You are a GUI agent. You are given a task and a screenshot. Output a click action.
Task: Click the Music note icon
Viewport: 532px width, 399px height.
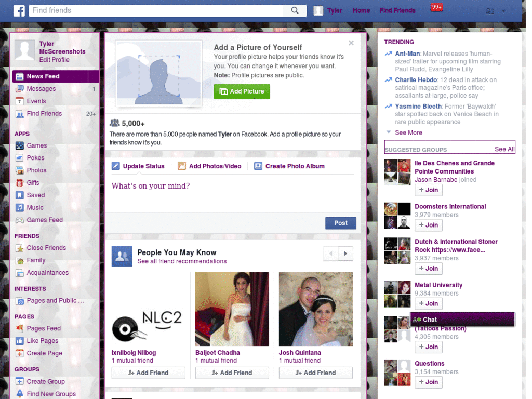click(20, 208)
